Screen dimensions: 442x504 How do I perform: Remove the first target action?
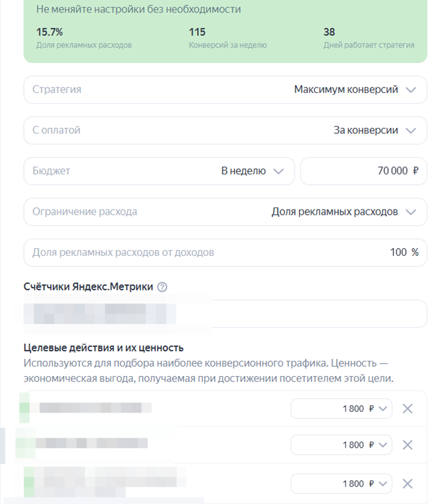[408, 409]
